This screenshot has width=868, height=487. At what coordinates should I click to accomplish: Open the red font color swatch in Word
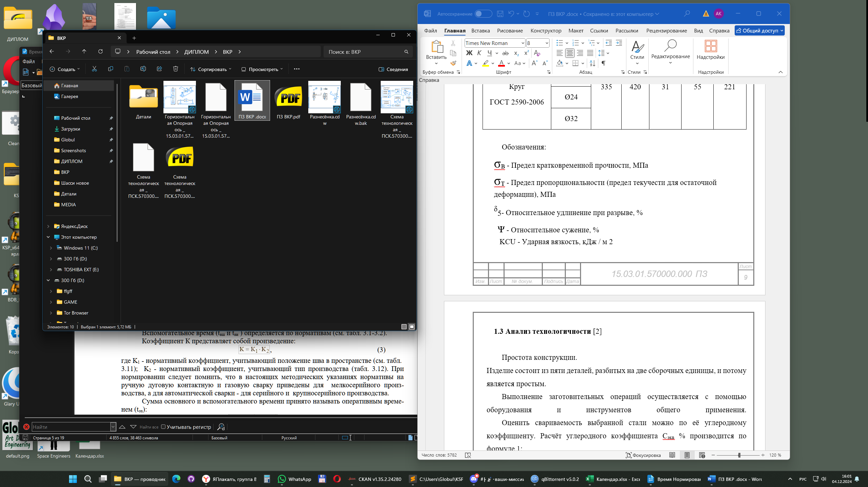502,63
